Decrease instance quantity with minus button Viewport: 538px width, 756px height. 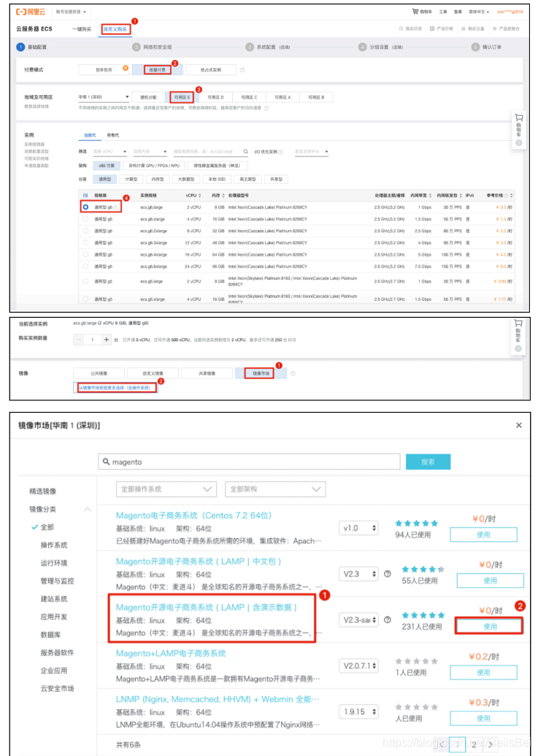(79, 340)
